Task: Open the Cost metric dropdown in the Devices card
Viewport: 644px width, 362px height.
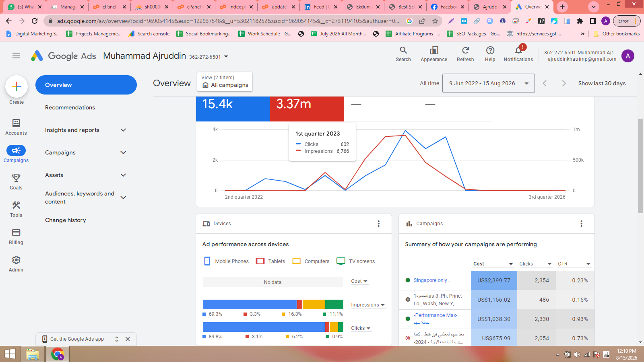Action: (x=359, y=281)
